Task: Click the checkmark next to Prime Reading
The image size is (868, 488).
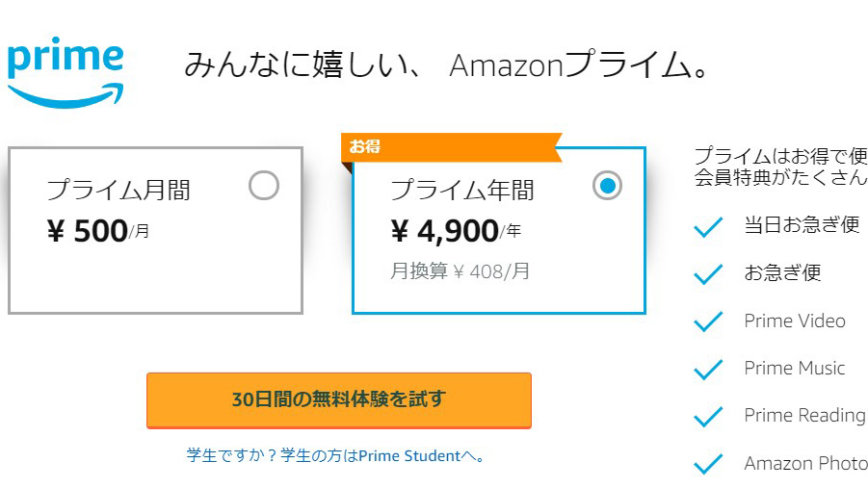Action: [x=708, y=416]
